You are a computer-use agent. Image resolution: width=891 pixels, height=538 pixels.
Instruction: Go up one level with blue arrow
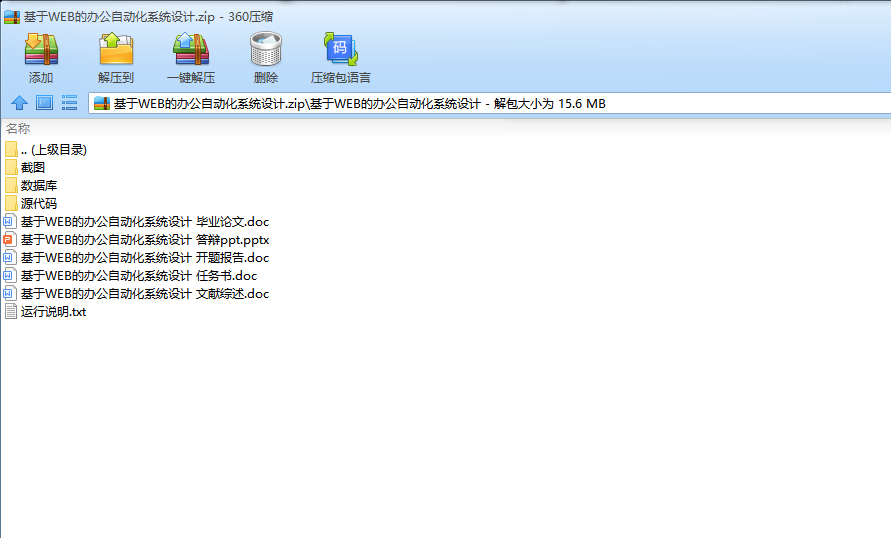click(19, 103)
